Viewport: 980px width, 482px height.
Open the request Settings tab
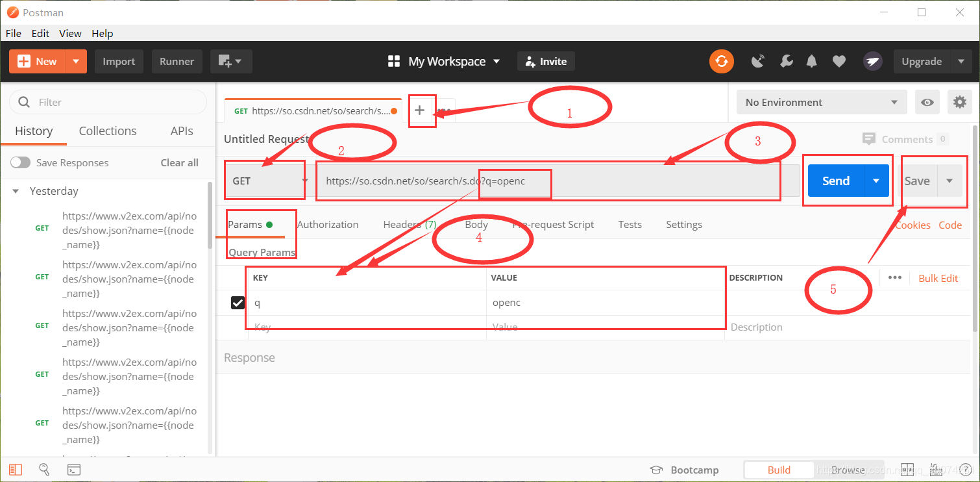pyautogui.click(x=684, y=225)
